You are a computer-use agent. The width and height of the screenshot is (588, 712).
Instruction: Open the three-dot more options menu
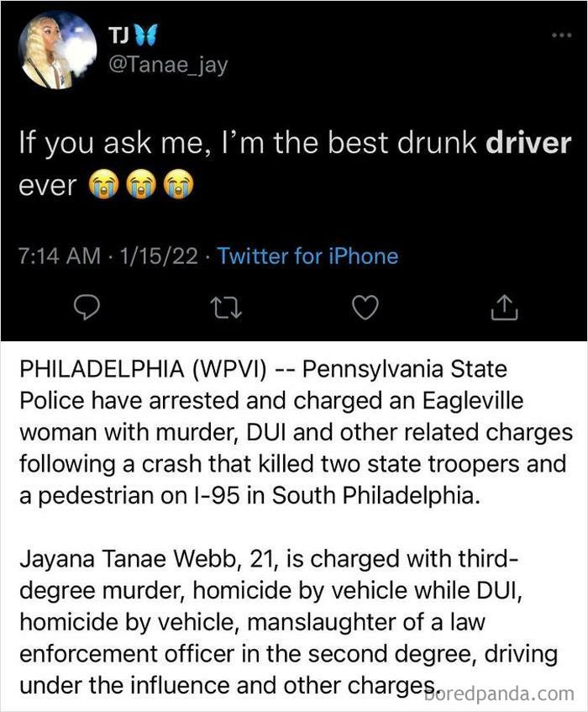tap(562, 35)
